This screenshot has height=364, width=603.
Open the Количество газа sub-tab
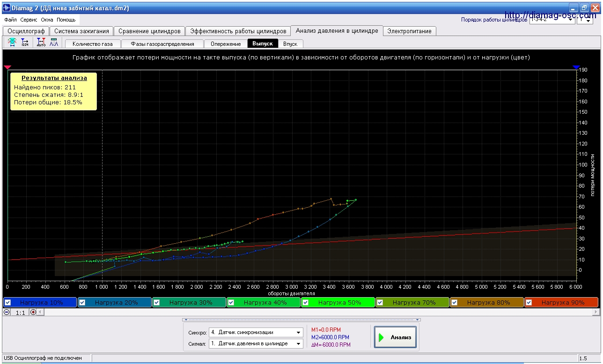93,44
